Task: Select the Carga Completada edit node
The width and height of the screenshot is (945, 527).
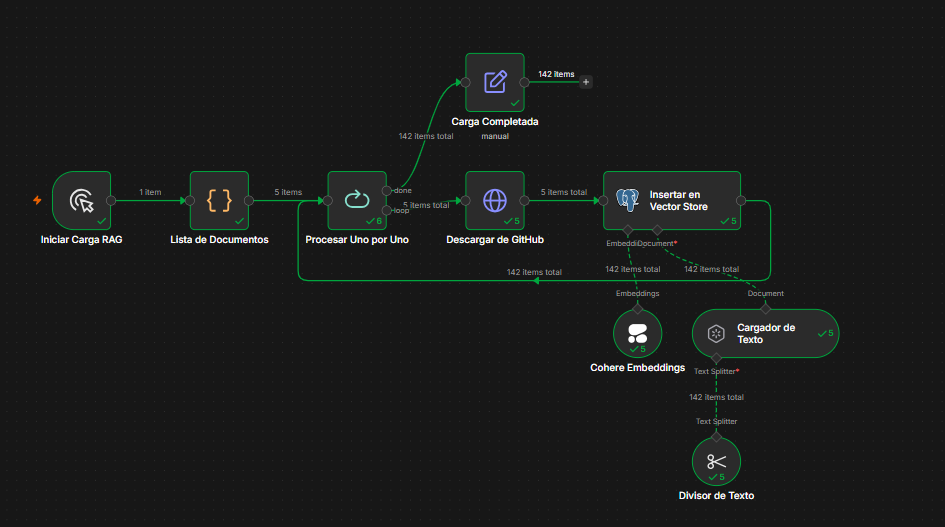Action: click(495, 82)
